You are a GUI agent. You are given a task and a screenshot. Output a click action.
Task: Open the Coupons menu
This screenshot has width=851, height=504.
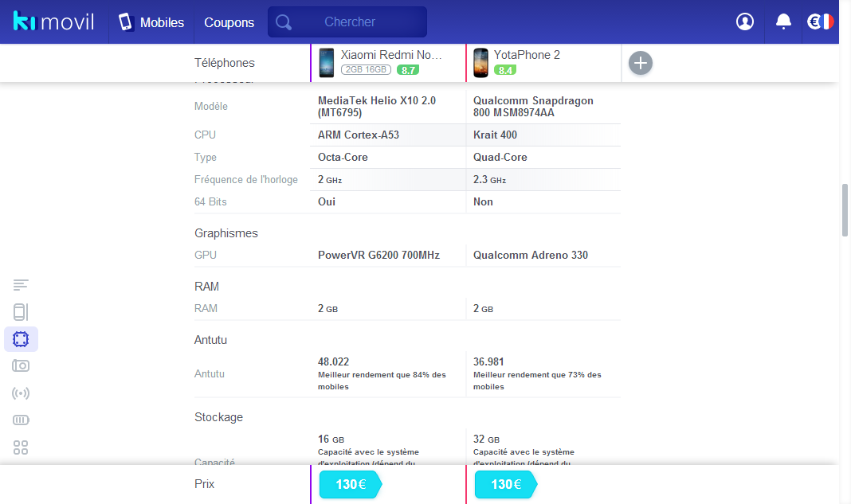point(229,22)
